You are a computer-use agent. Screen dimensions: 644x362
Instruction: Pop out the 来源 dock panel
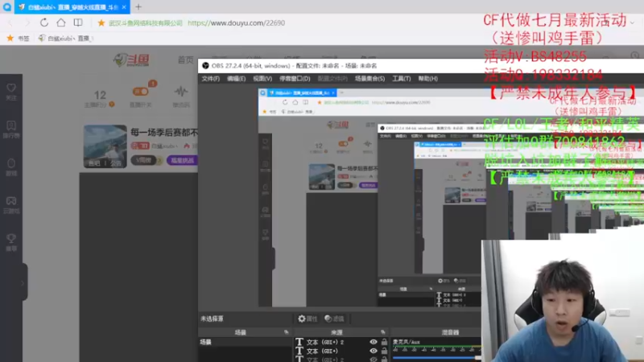tap(383, 332)
